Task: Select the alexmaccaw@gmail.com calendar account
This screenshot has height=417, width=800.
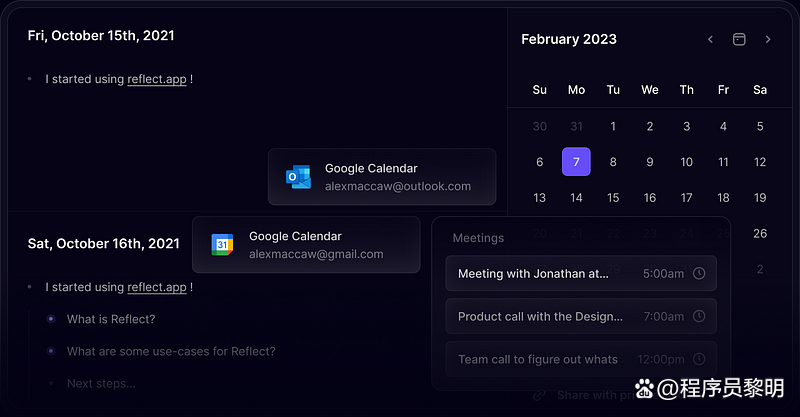Action: pyautogui.click(x=316, y=254)
